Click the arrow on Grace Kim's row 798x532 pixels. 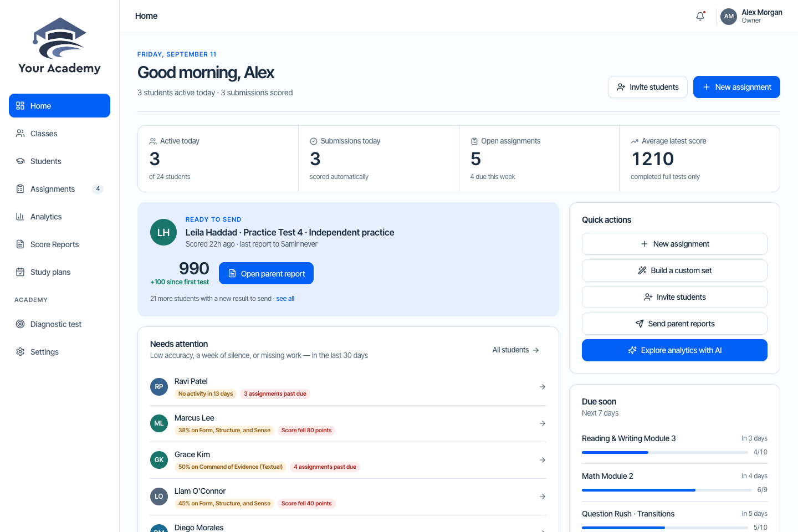543,460
